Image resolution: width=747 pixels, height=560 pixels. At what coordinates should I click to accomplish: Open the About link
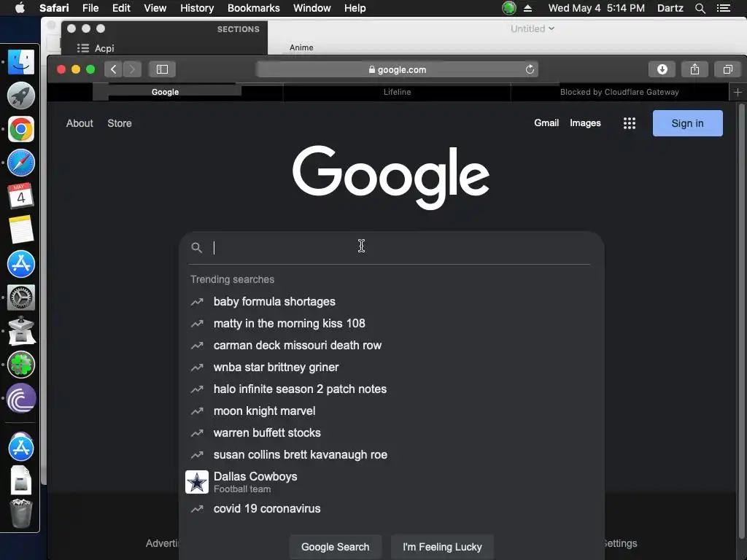click(x=80, y=123)
